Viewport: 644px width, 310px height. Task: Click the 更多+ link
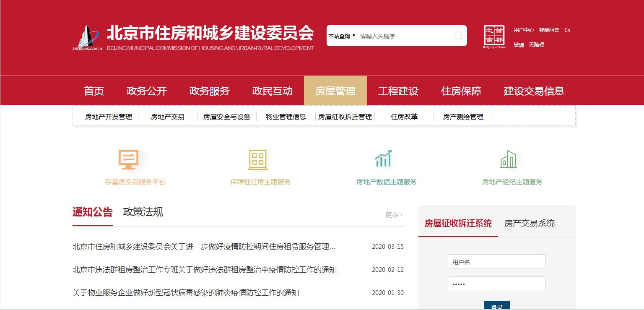pyautogui.click(x=394, y=215)
